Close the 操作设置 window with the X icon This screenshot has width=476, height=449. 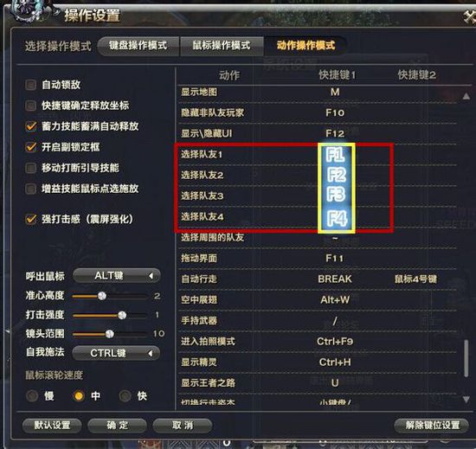(469, 16)
